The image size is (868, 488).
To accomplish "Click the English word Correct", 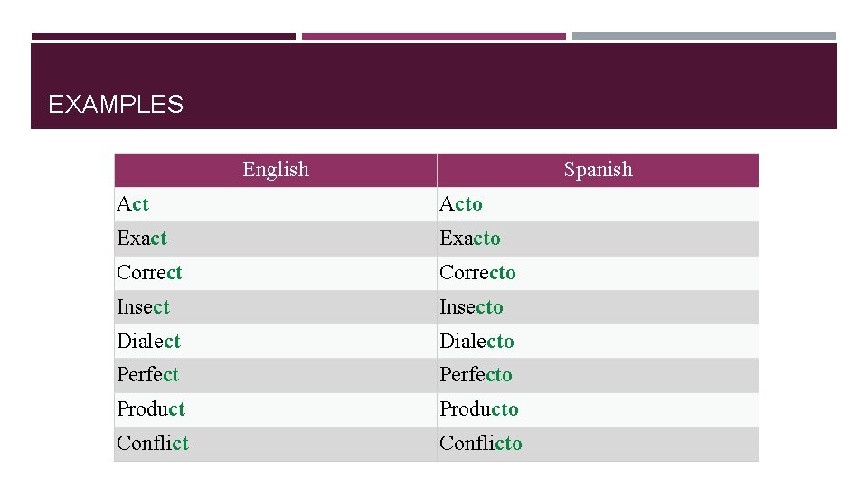I will coord(149,273).
